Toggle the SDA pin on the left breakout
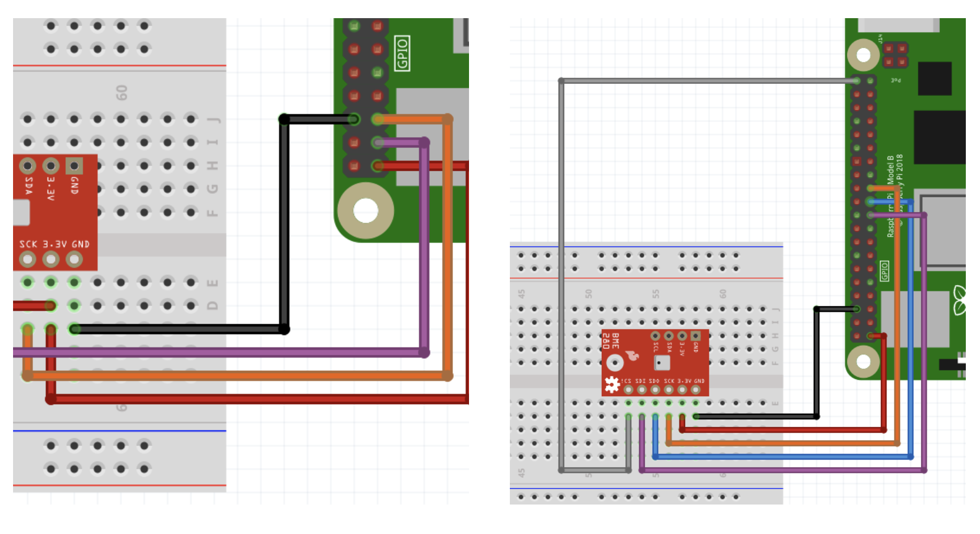 [27, 165]
